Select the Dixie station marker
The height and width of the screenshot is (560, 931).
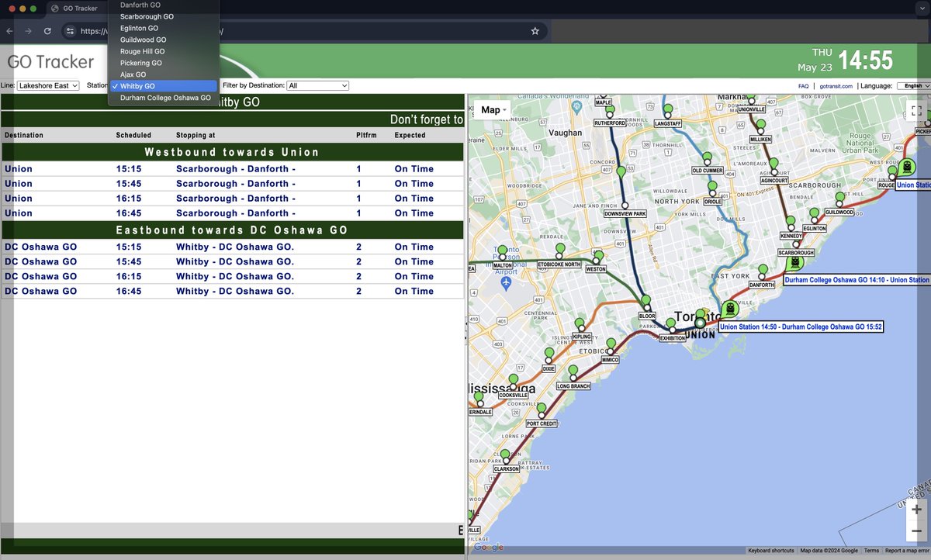[x=549, y=354]
